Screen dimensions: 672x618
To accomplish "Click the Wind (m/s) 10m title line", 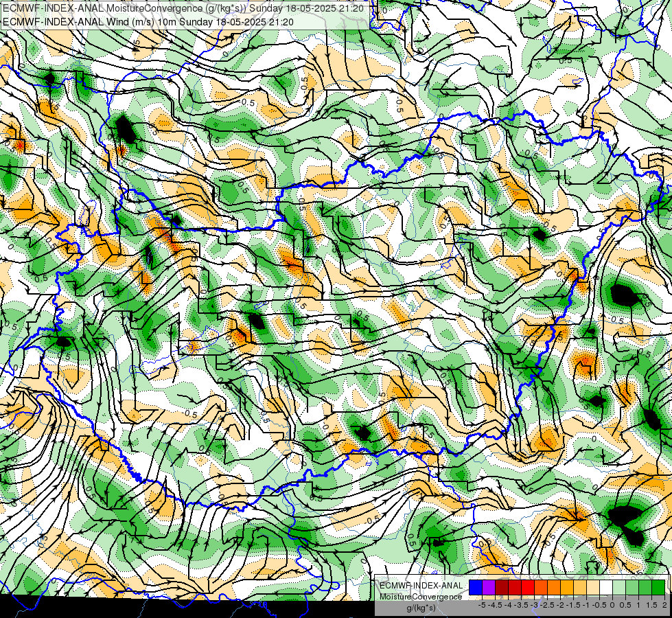I will click(148, 21).
